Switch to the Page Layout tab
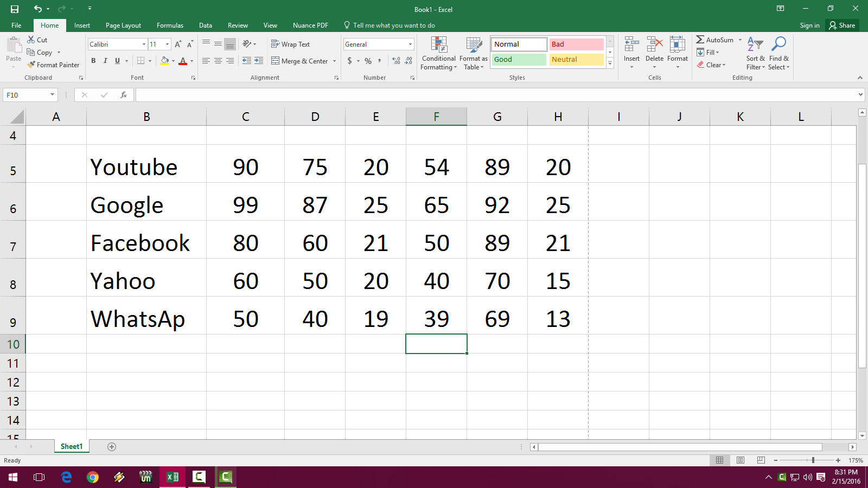 point(123,25)
